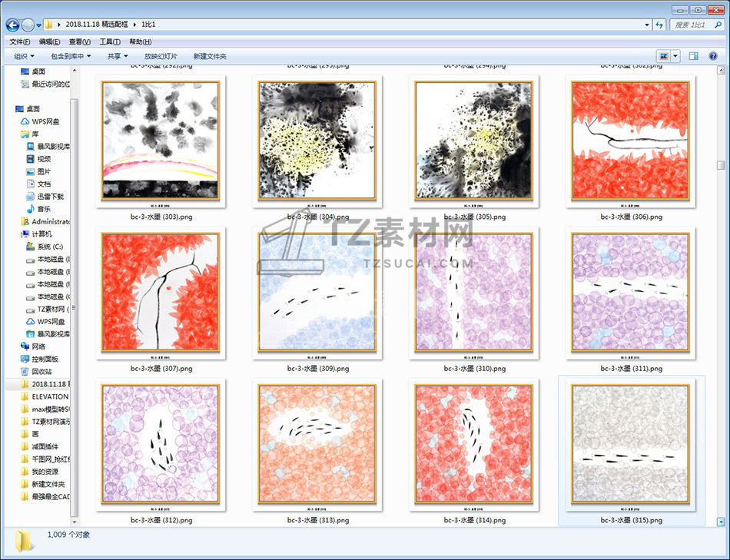Click the Forward navigation arrow button
This screenshot has height=560, width=730.
click(28, 25)
